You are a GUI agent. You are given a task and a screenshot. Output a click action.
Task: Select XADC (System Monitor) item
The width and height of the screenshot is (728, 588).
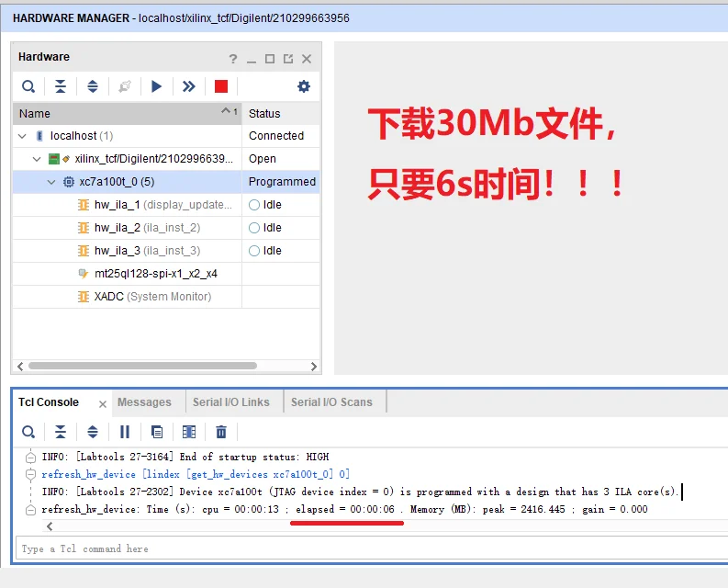(166, 297)
